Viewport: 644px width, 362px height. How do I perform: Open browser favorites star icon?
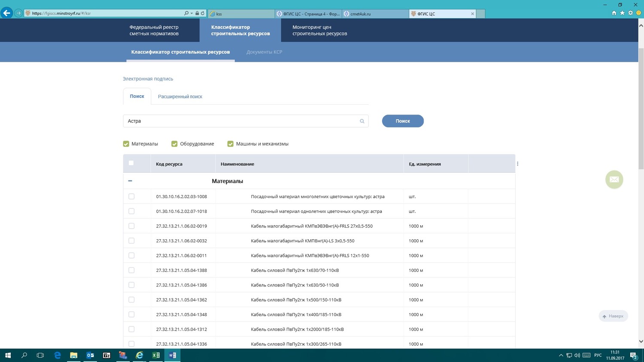[x=622, y=13]
